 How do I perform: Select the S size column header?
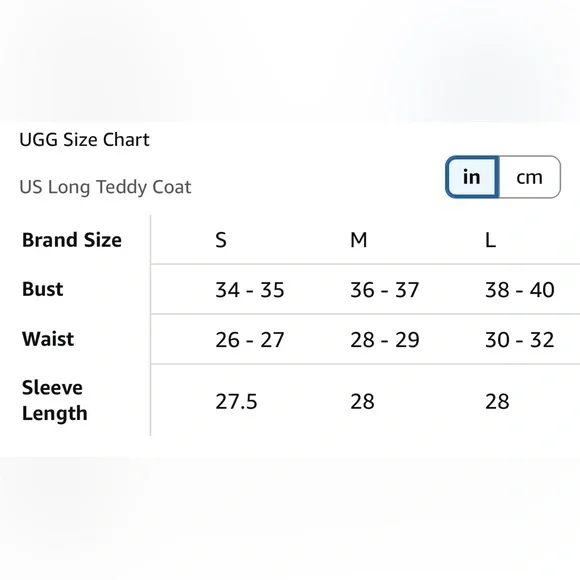[221, 240]
